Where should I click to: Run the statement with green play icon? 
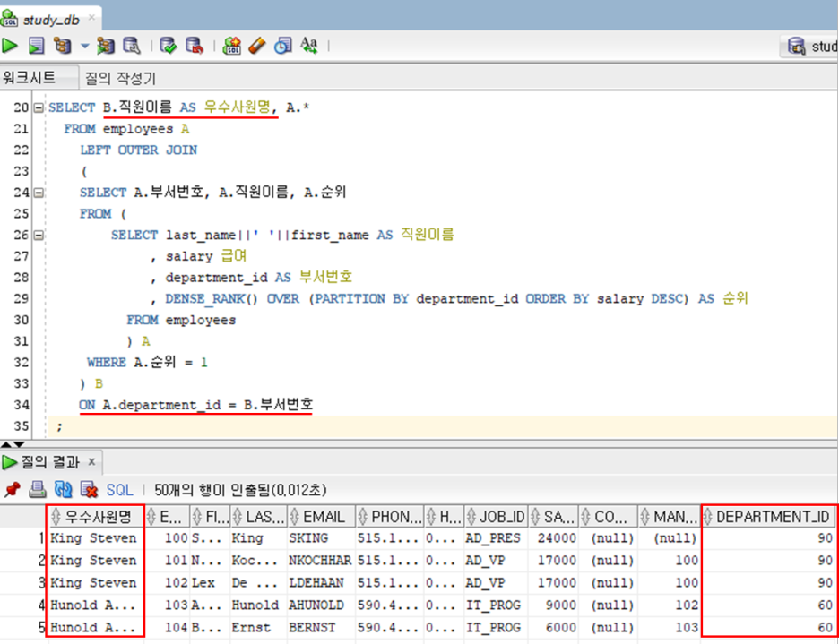tap(9, 46)
